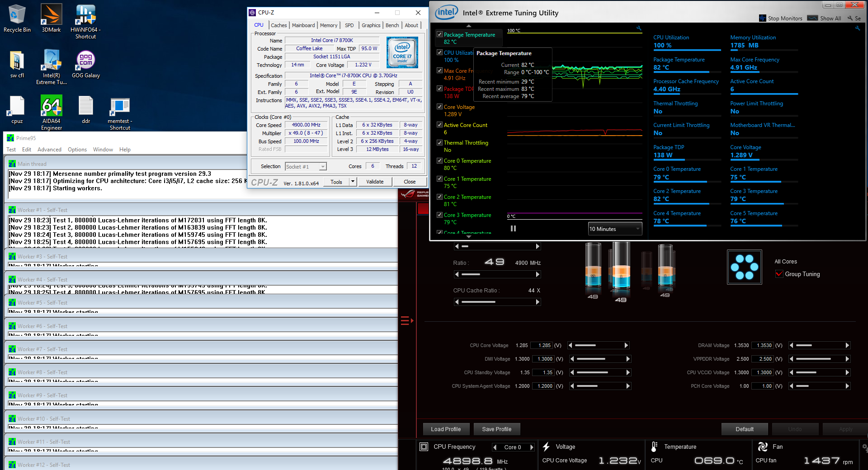Screen dimensions: 868x470
Task: Select next core with Core 0 right arrow
Action: coord(532,447)
